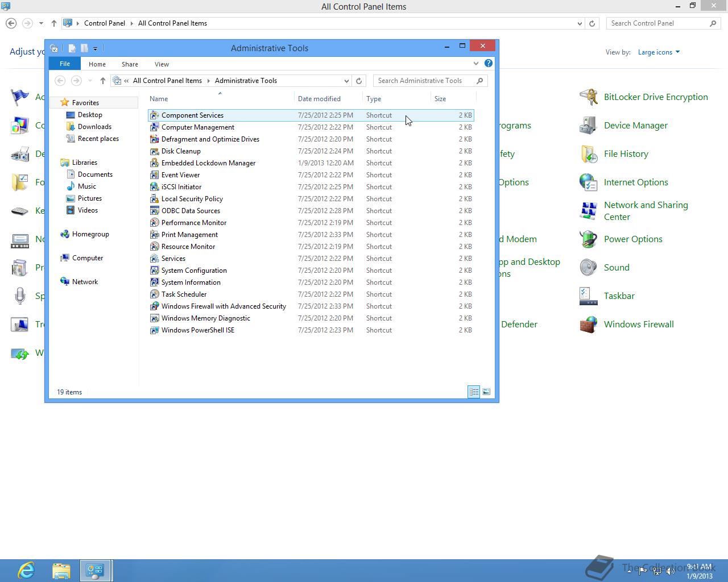
Task: Select Music library in navigation pane
Action: pos(86,186)
